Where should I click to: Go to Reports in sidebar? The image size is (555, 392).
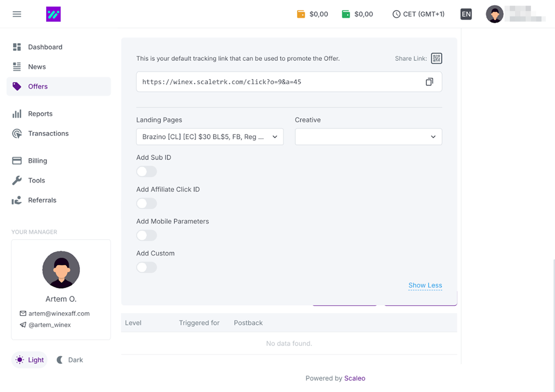coord(40,114)
